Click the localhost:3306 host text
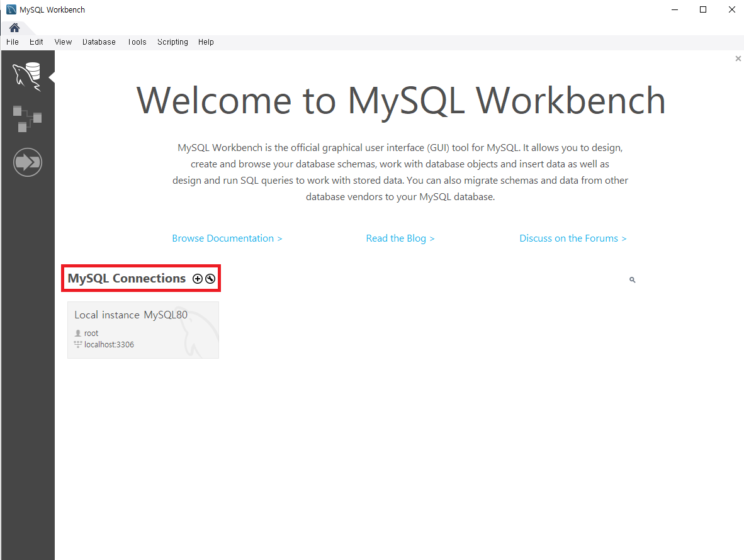744x560 pixels. coord(109,345)
